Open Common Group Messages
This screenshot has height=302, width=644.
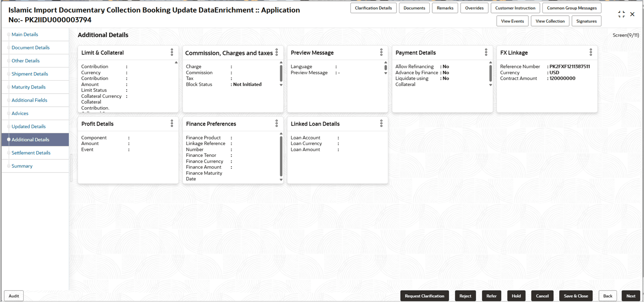point(571,8)
